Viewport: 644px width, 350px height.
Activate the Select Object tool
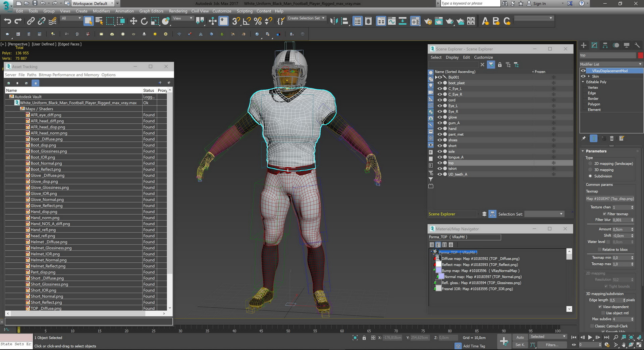click(x=88, y=21)
